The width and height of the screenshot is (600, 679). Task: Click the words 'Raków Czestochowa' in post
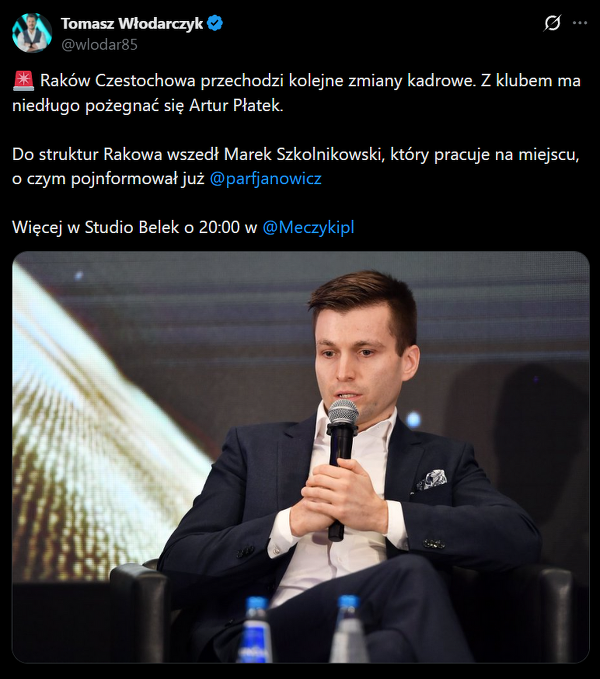[118, 81]
